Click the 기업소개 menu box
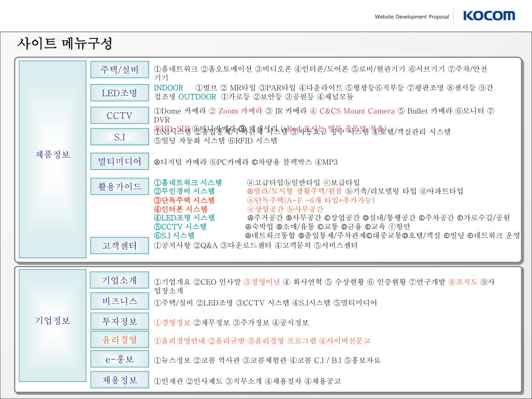Viewport: 532px width, 399px height. pyautogui.click(x=119, y=280)
